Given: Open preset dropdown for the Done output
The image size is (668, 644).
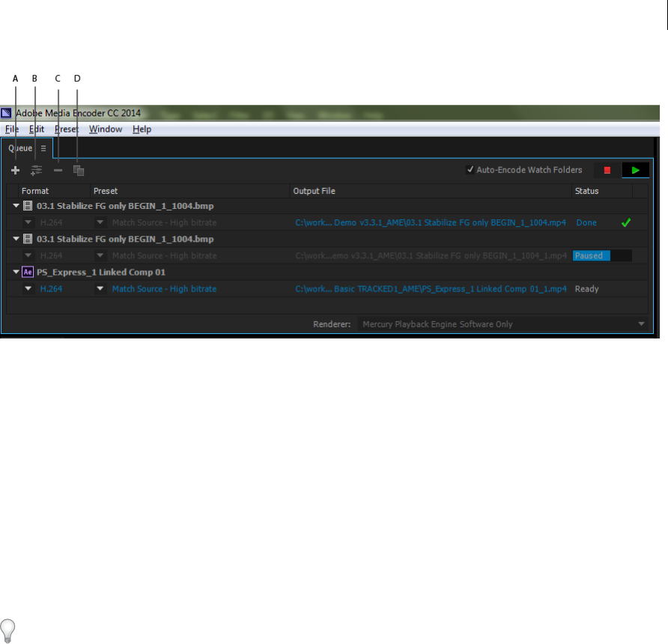Looking at the screenshot, I should click(100, 222).
